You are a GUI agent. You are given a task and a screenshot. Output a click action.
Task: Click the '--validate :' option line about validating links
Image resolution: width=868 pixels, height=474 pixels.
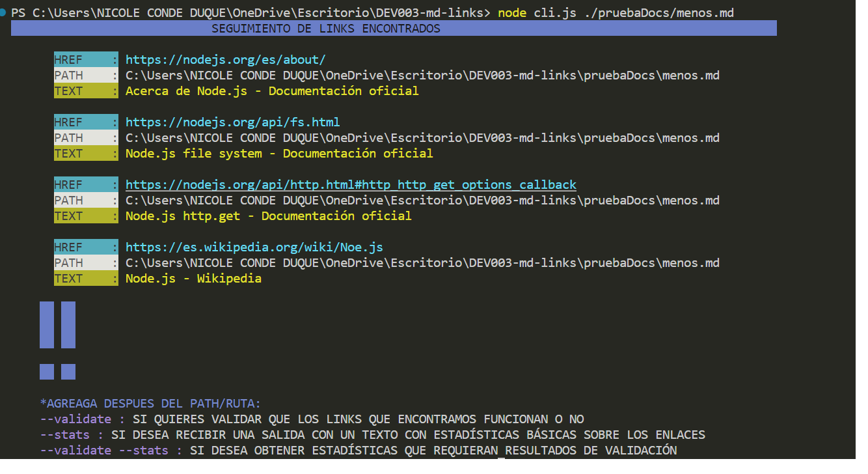click(x=312, y=419)
